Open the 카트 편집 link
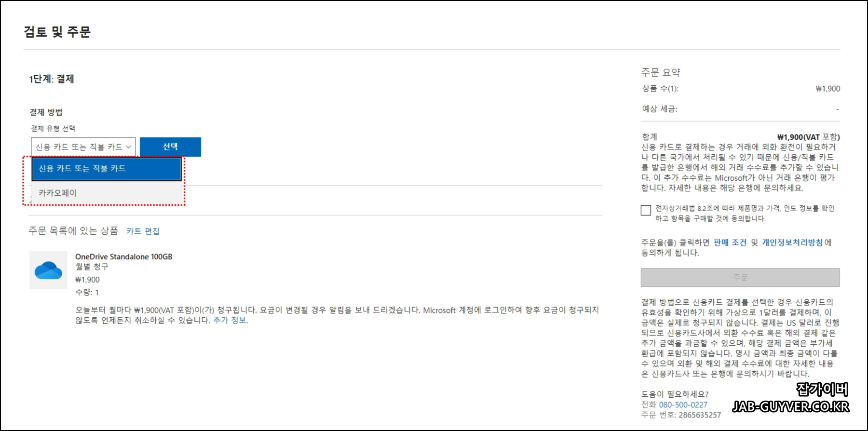The image size is (868, 431). point(143,231)
